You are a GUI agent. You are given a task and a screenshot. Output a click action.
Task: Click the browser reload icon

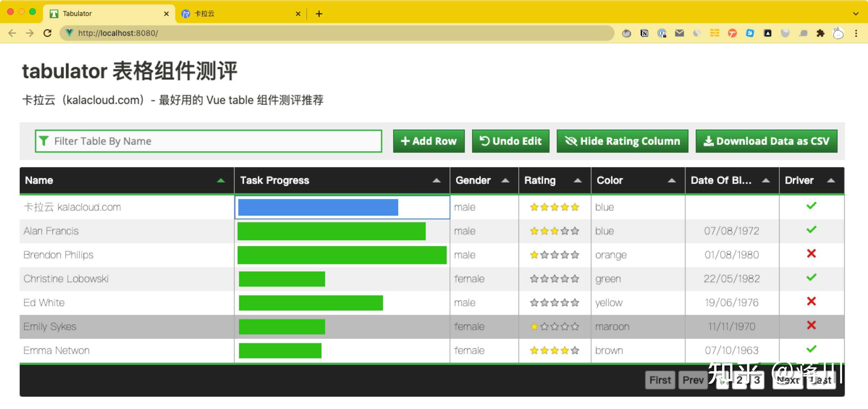(47, 33)
